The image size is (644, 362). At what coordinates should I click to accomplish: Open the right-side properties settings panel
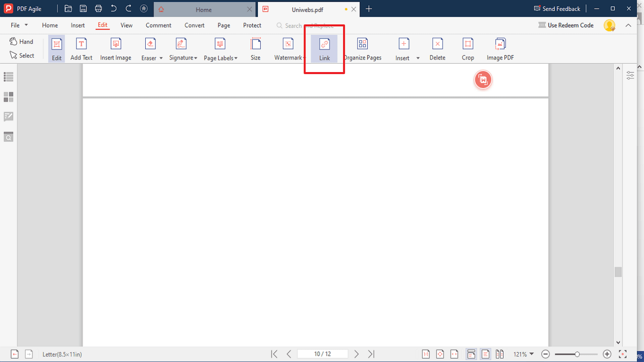630,75
